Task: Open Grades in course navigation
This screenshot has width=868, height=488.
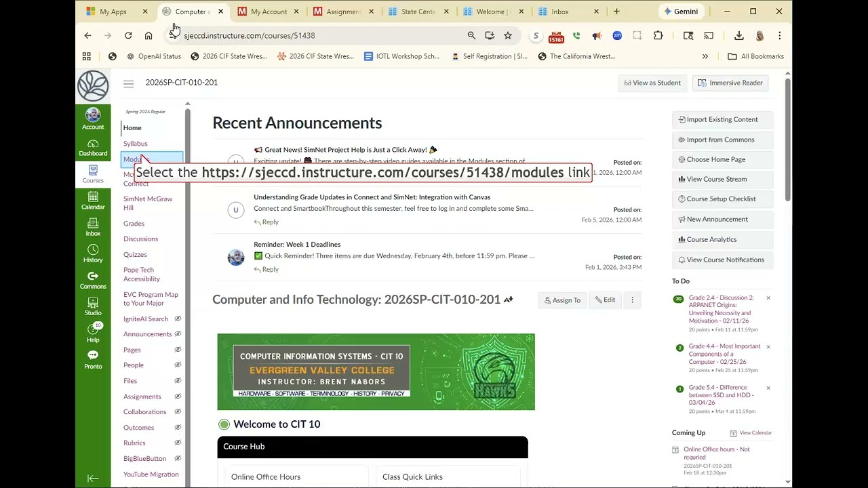Action: pyautogui.click(x=134, y=224)
